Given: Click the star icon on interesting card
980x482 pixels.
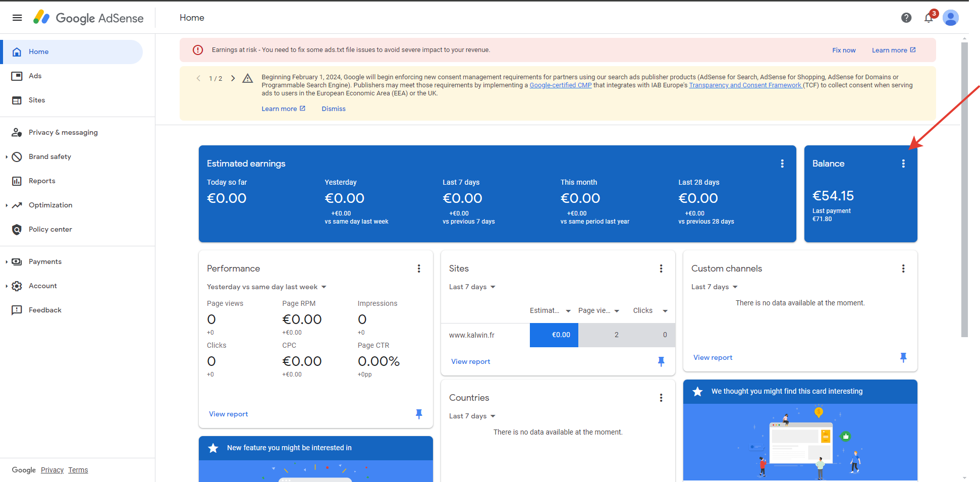Looking at the screenshot, I should point(697,392).
